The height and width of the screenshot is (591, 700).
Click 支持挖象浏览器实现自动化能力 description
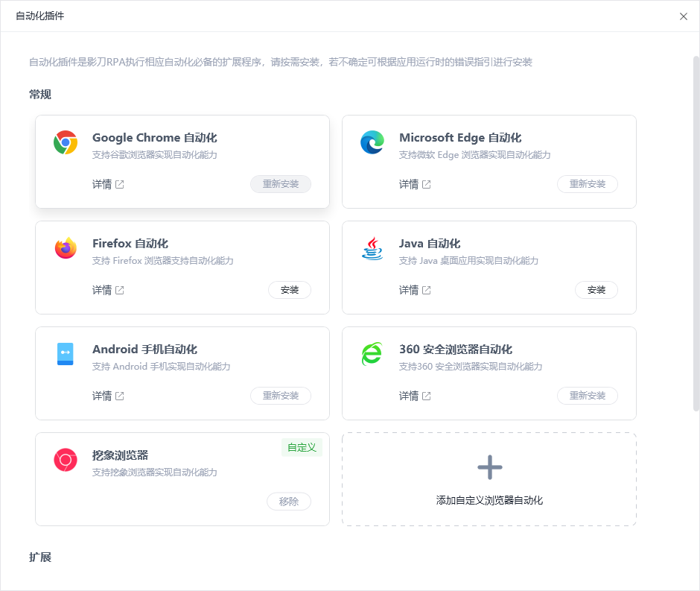coord(155,473)
